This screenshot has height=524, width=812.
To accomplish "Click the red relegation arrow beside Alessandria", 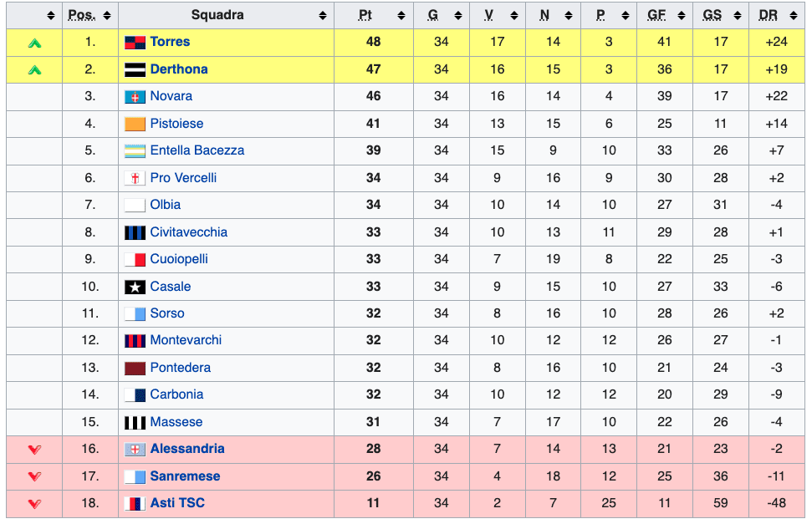I will pyautogui.click(x=34, y=450).
